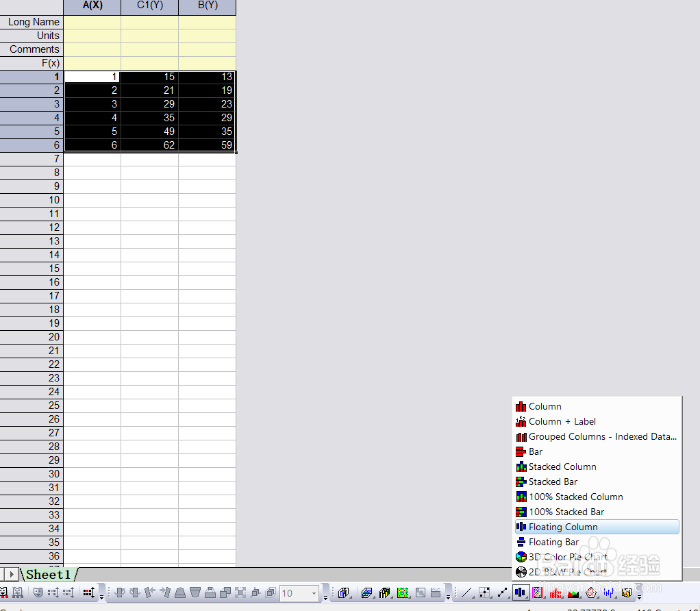Screen dimensions: 700x611
Task: Select row header 20
Action: (32, 337)
